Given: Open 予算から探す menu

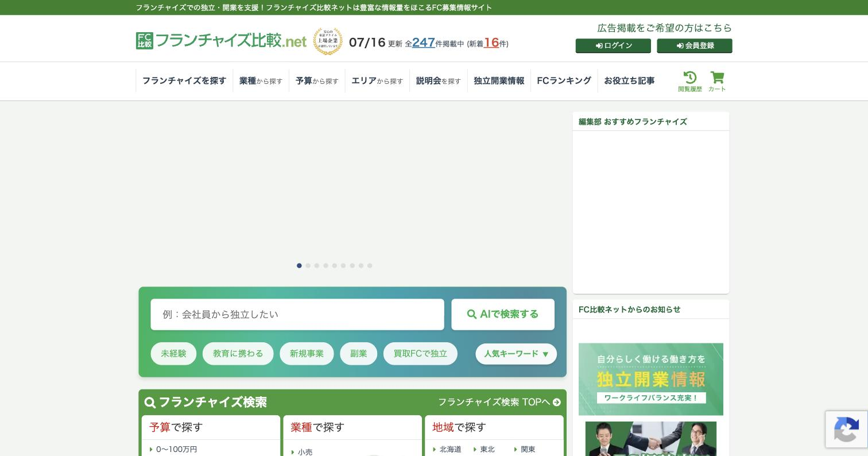Looking at the screenshot, I should (x=317, y=81).
